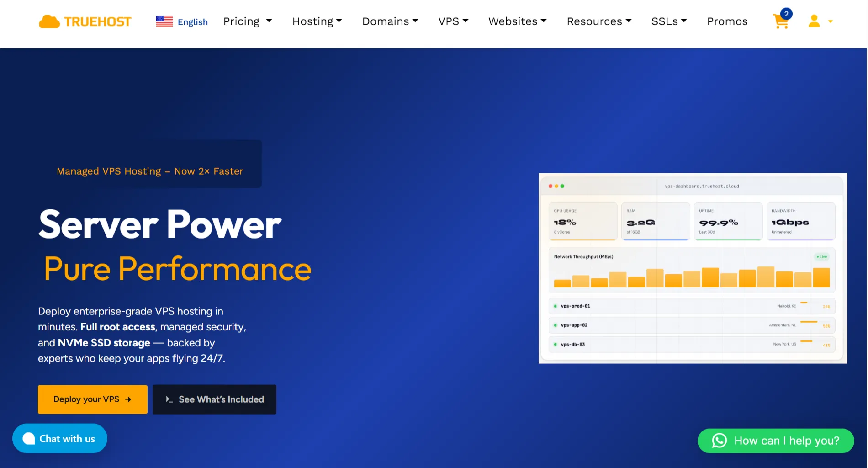The width and height of the screenshot is (868, 468).
Task: Open the Websites dropdown
Action: (x=518, y=21)
